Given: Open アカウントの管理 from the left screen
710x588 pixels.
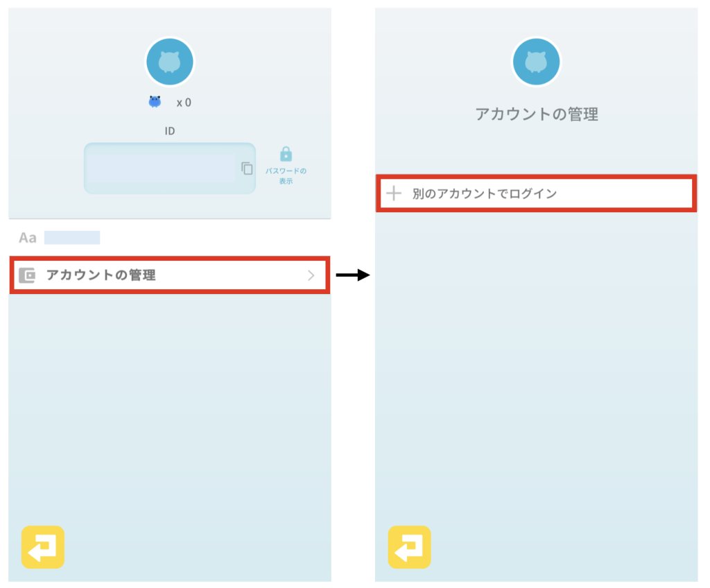Looking at the screenshot, I should (101, 275).
